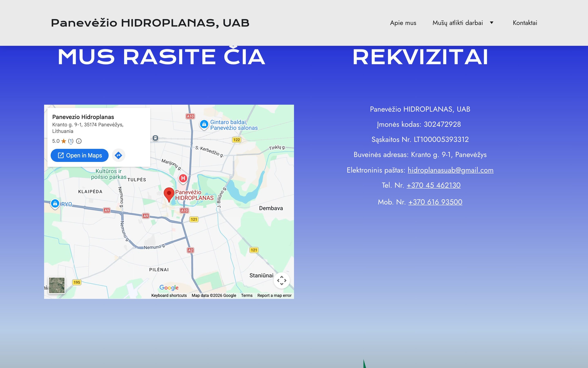This screenshot has width=588, height=368.
Task: Call the +370 616 93500 mobile link
Action: click(x=435, y=202)
